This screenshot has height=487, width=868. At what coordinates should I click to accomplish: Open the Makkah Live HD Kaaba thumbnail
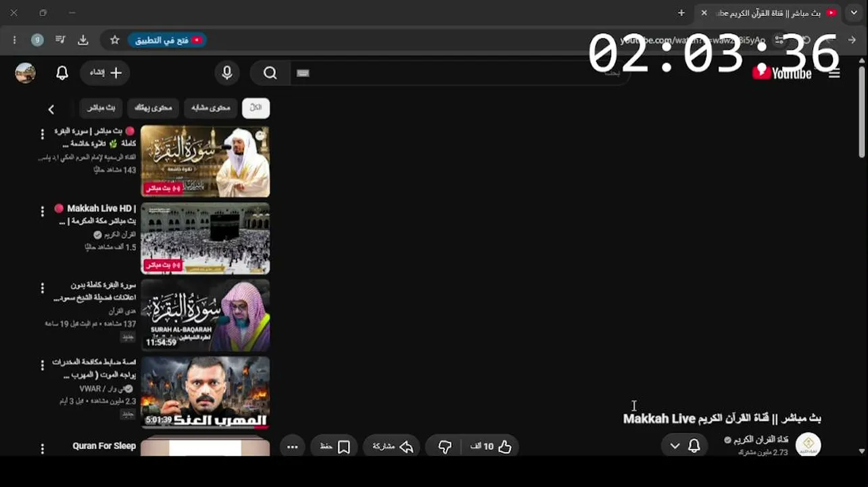[x=206, y=238]
